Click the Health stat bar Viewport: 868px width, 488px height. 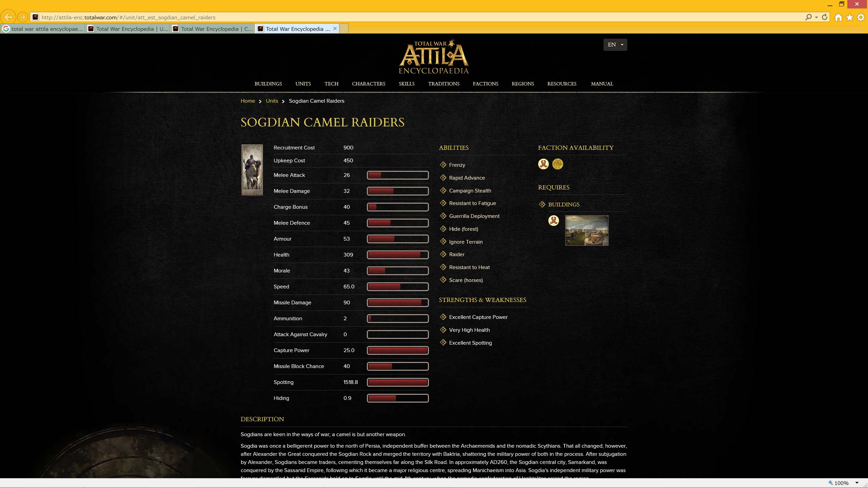tap(398, 255)
